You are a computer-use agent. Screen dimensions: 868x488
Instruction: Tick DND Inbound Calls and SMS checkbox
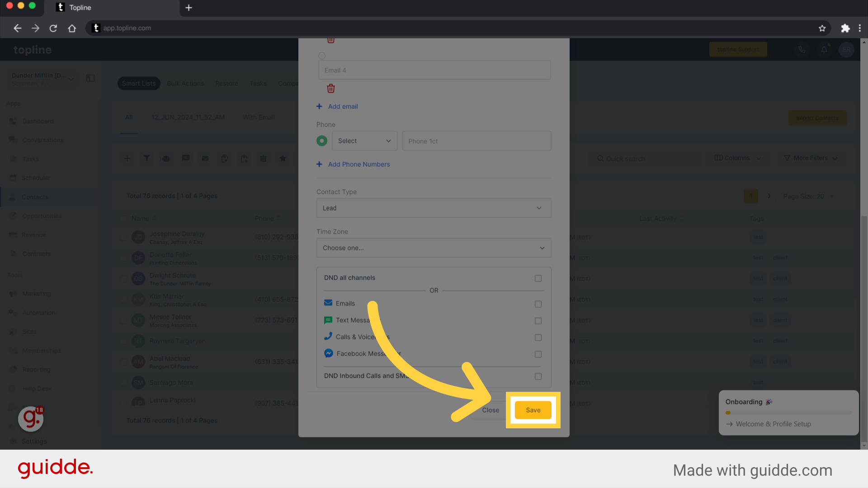pos(538,376)
